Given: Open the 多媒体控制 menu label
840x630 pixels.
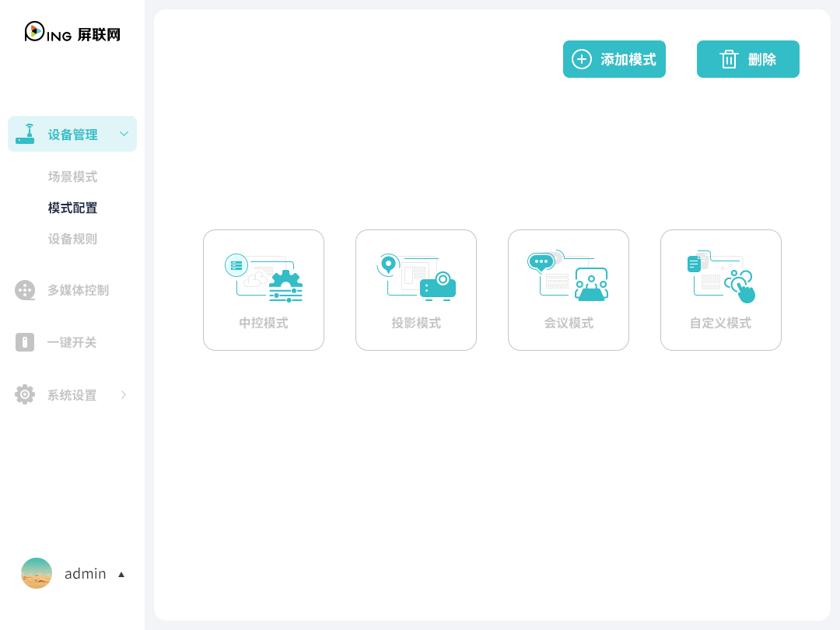Looking at the screenshot, I should (x=79, y=290).
